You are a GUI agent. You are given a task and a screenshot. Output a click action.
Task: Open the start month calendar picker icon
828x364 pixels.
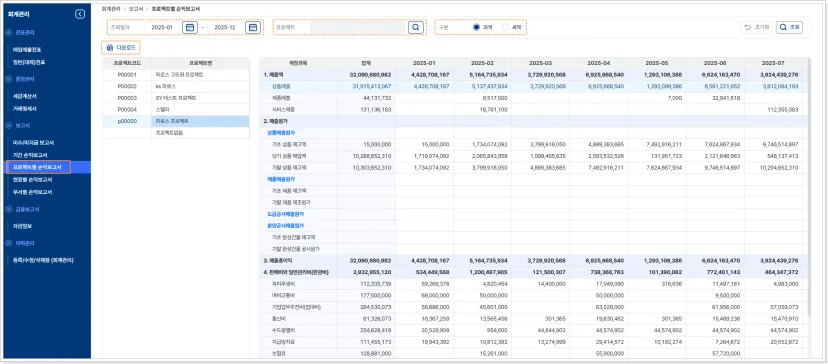pyautogui.click(x=190, y=27)
